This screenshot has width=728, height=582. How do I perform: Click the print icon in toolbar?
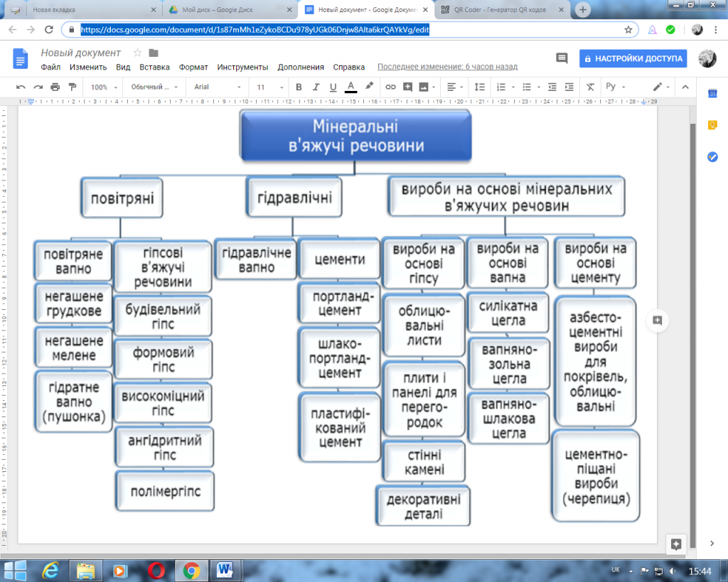click(x=55, y=87)
